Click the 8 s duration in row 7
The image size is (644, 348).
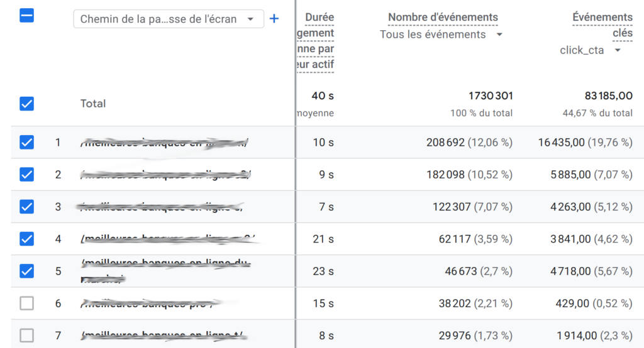point(326,335)
